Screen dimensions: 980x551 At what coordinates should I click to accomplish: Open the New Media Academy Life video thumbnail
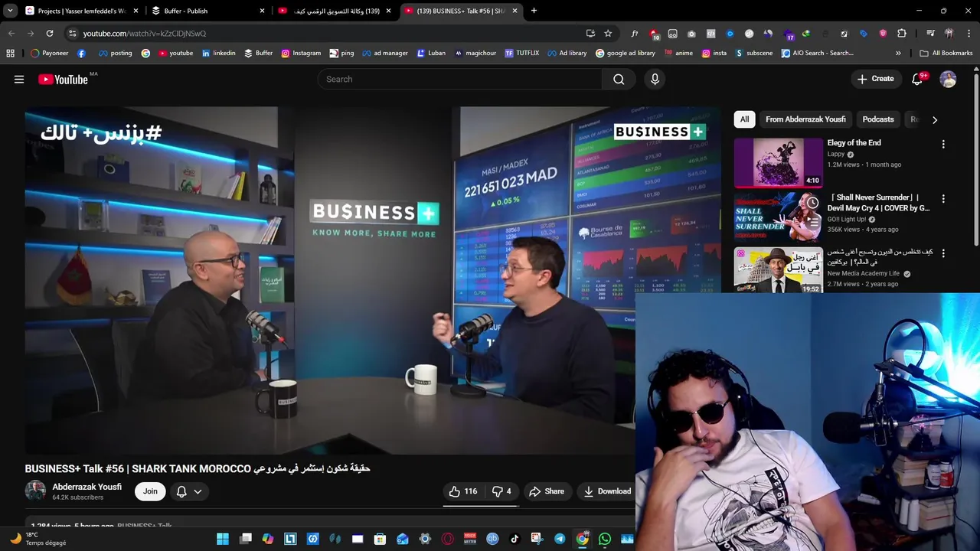click(778, 270)
